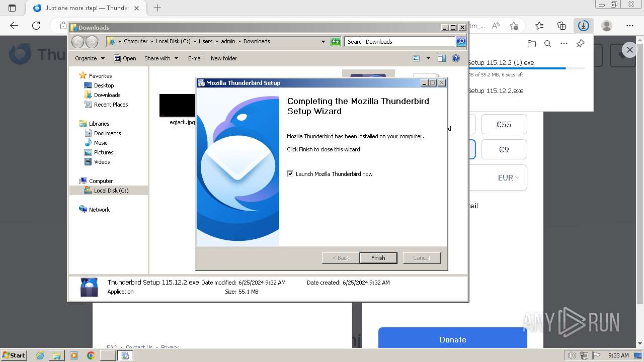Image resolution: width=644 pixels, height=362 pixels.
Task: Click the Read aloud icon
Action: tap(496, 26)
